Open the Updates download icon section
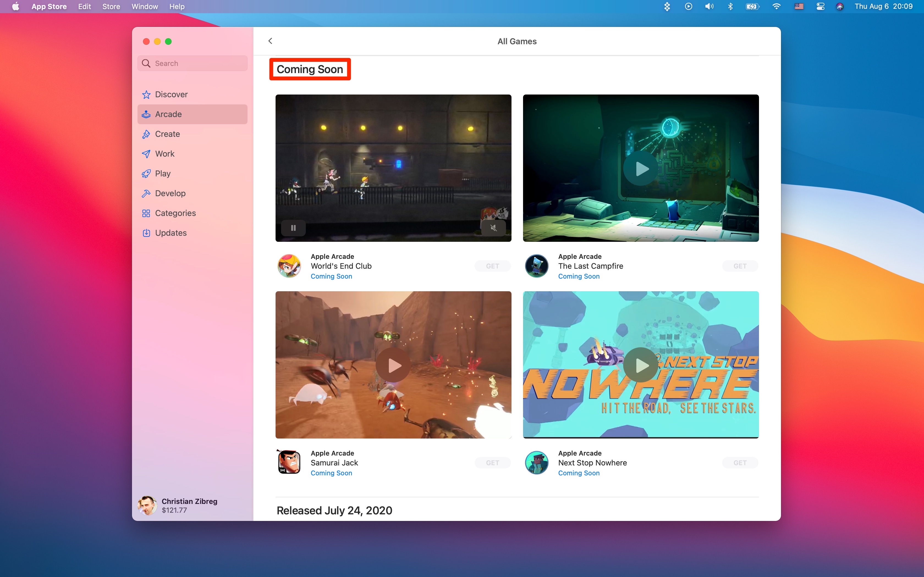This screenshot has width=924, height=577. (146, 233)
